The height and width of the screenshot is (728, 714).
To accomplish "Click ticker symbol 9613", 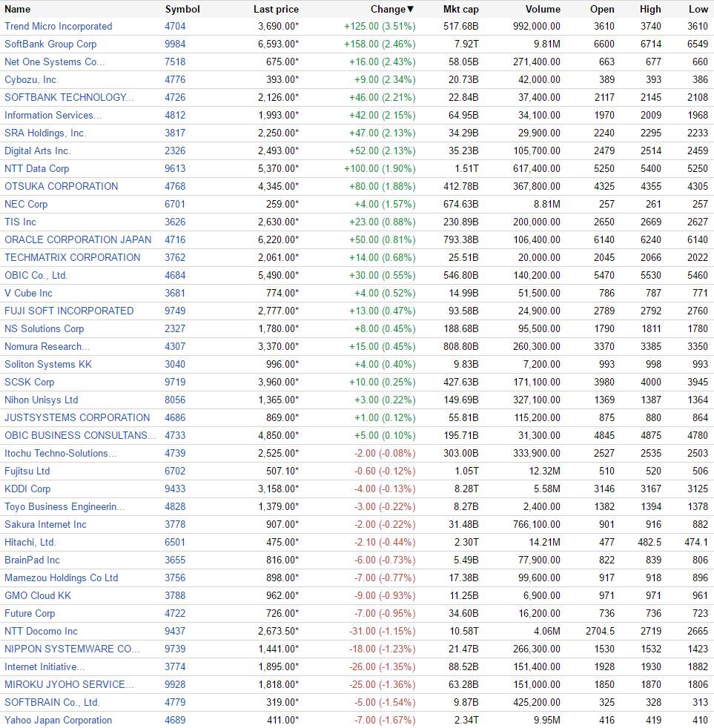I will coord(175,168).
